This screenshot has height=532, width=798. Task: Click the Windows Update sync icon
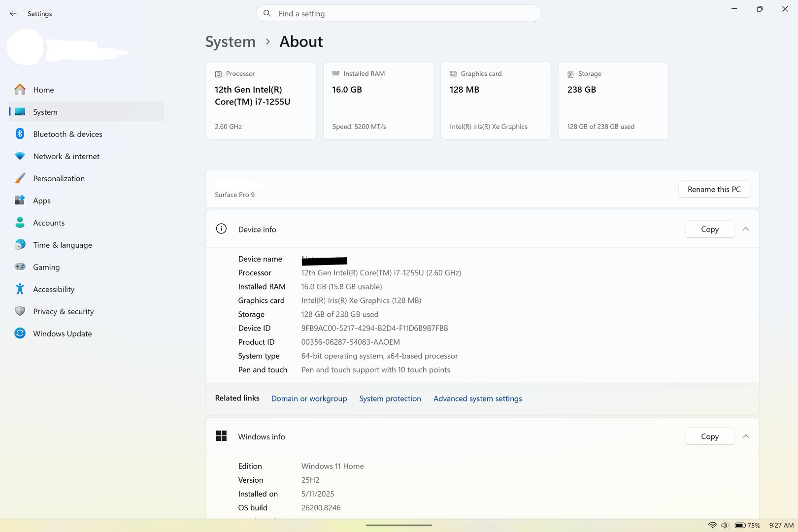(x=20, y=333)
